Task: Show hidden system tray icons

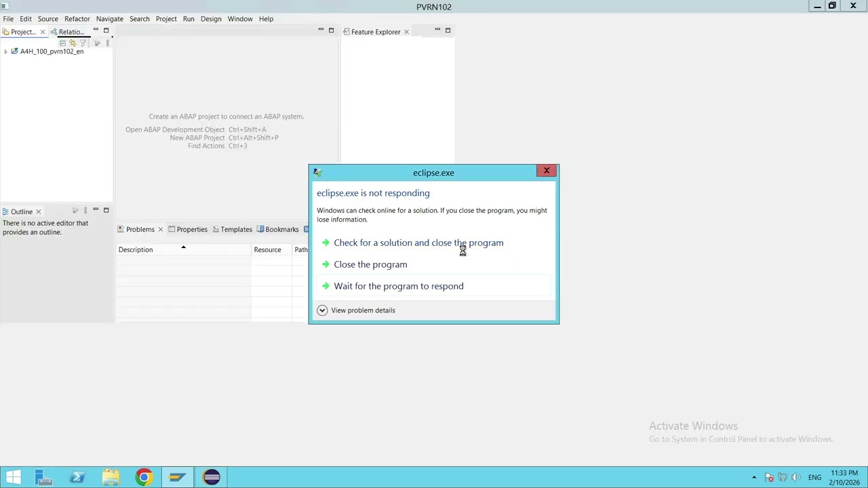Action: (754, 477)
